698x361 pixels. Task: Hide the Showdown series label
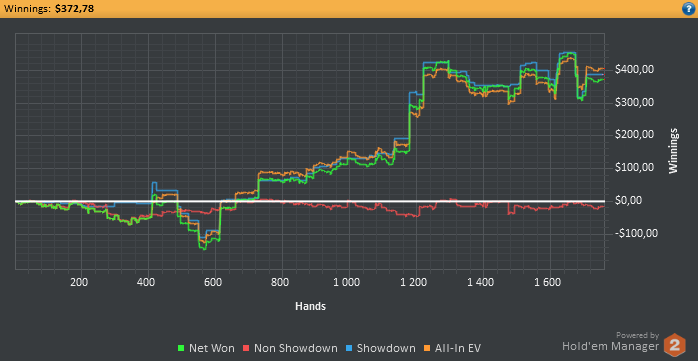click(386, 349)
